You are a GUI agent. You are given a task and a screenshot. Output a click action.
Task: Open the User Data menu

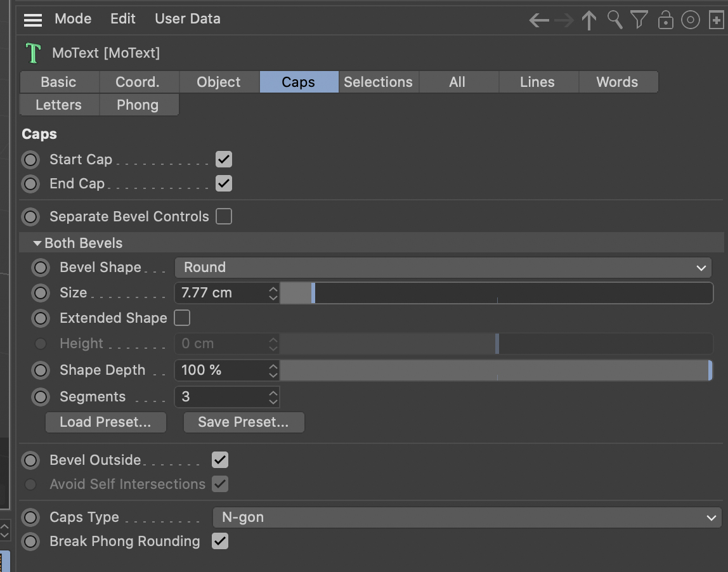coord(188,19)
